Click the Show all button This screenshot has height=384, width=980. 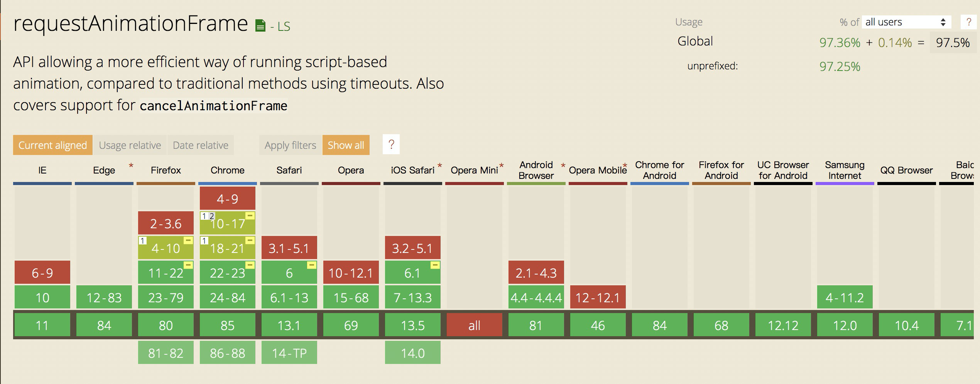tap(346, 145)
